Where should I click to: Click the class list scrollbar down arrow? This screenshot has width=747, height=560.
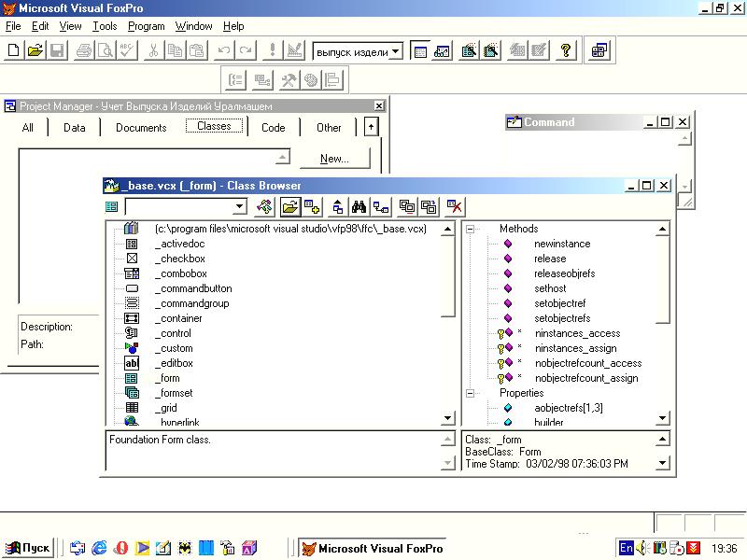coord(447,418)
